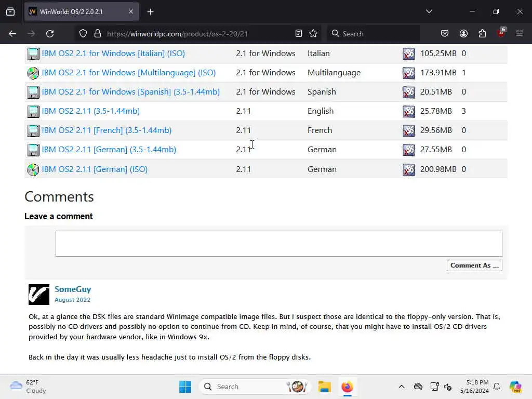This screenshot has height=399, width=532.
Task: Open IBM OS2 2.11 (3.5-1.44mb) English link
Action: click(x=90, y=111)
